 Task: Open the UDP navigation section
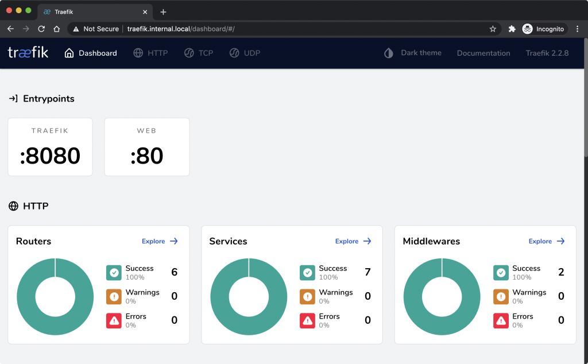[245, 53]
